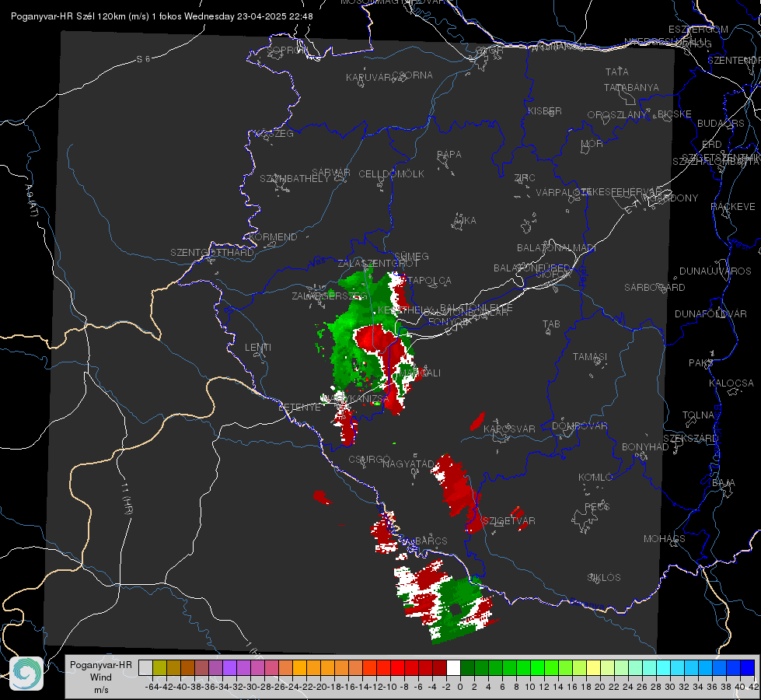The image size is (761, 700).
Task: Click the OROSZLANY city label
Action: 617,114
